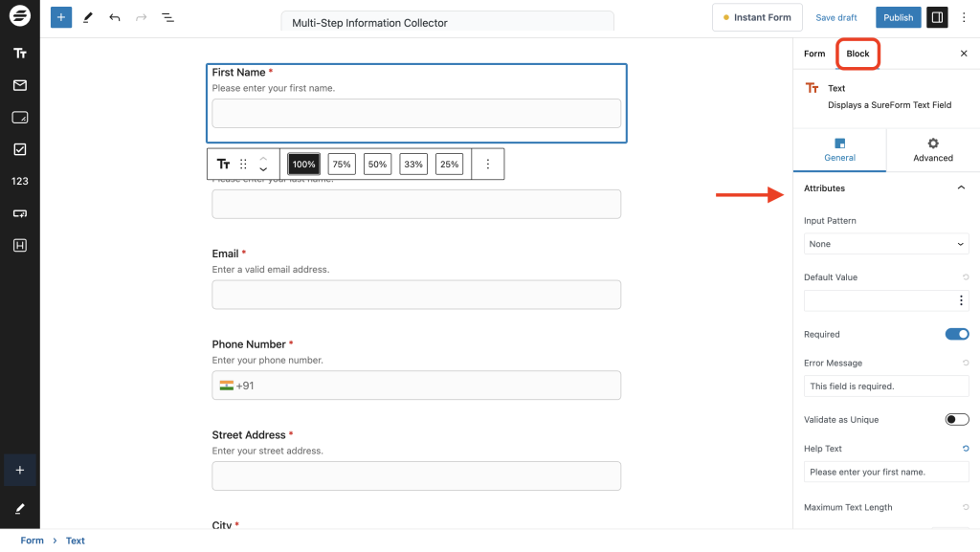Image resolution: width=980 pixels, height=552 pixels.
Task: Switch to the Advanced tab
Action: (x=932, y=150)
